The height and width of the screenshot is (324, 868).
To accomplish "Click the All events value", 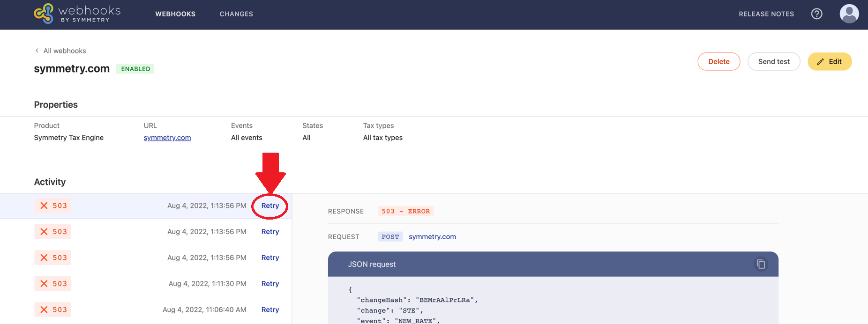I will coord(247,138).
